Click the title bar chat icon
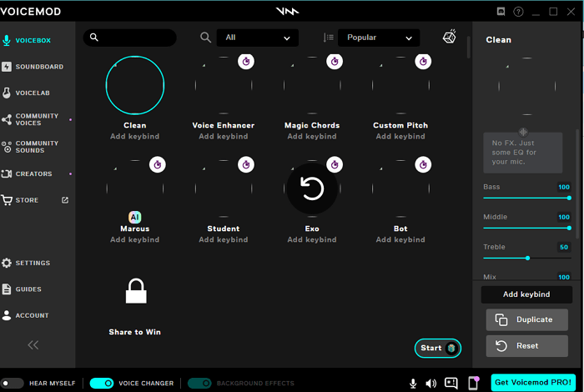Viewport: 584px width, 392px height. point(501,12)
